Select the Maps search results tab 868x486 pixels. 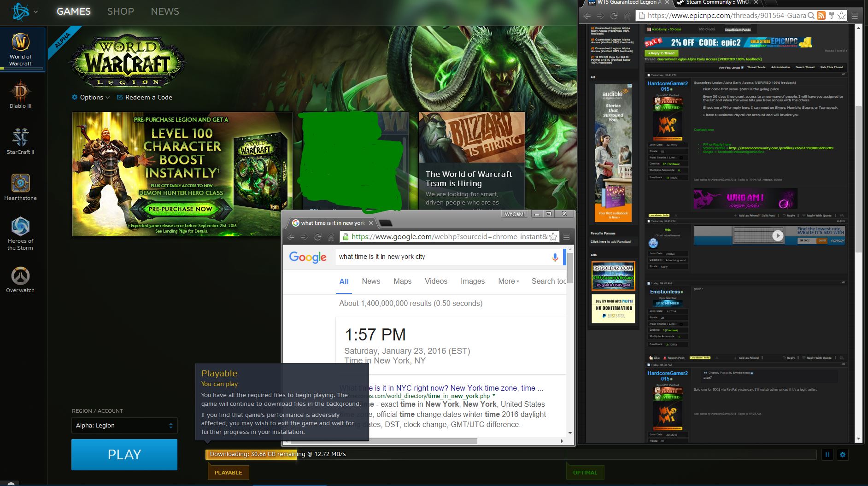pos(402,281)
